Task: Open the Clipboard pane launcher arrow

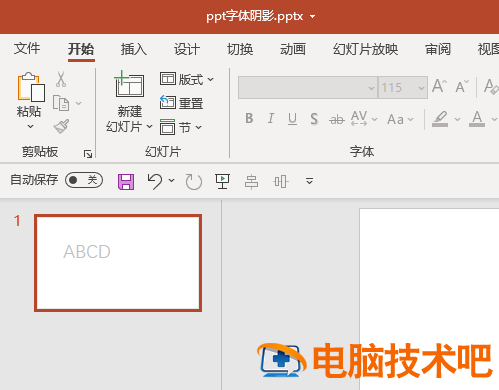Action: (x=88, y=154)
